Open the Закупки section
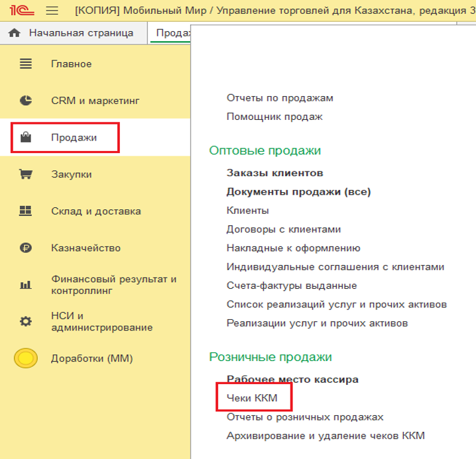476x459 pixels. tap(72, 174)
